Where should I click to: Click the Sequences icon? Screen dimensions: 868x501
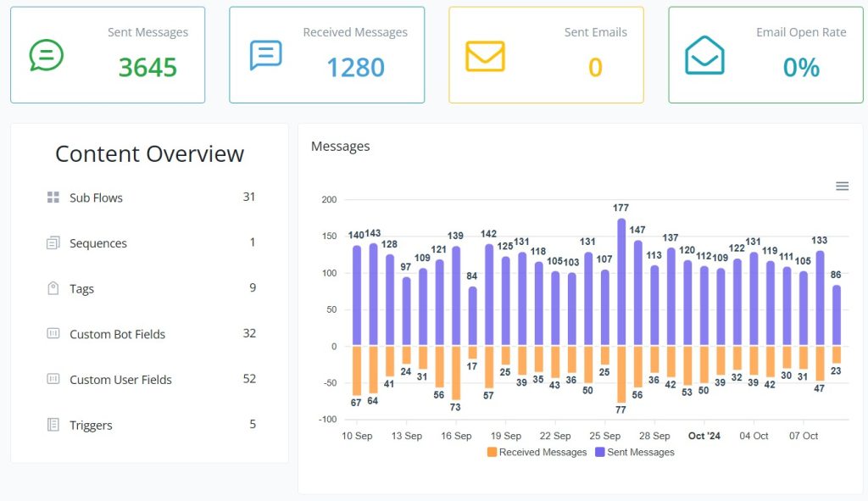tap(53, 243)
